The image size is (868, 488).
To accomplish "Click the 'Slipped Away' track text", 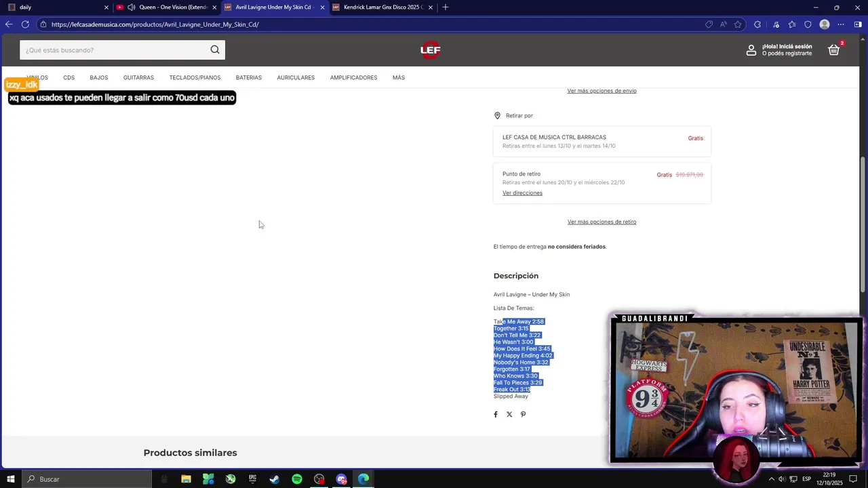I will (511, 396).
